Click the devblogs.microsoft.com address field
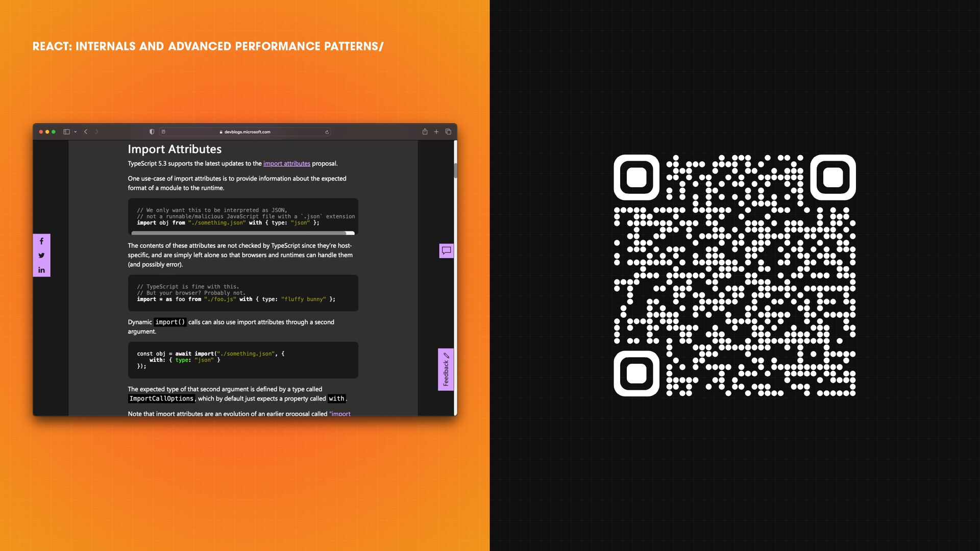This screenshot has width=980, height=551. coord(247,132)
